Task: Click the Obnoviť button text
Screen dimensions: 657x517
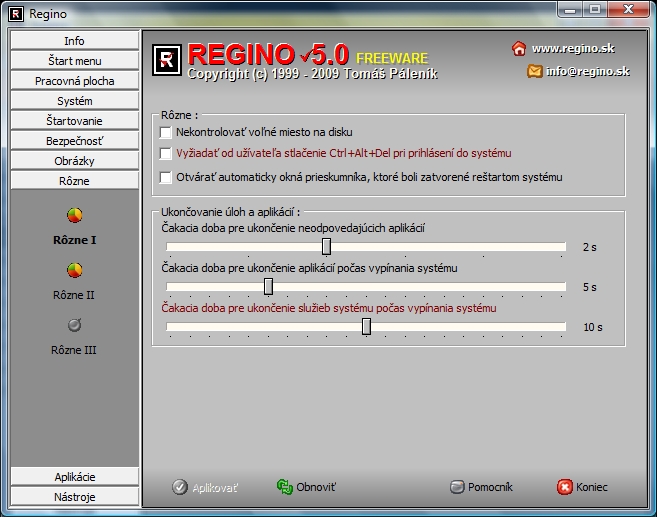Action: 316,487
